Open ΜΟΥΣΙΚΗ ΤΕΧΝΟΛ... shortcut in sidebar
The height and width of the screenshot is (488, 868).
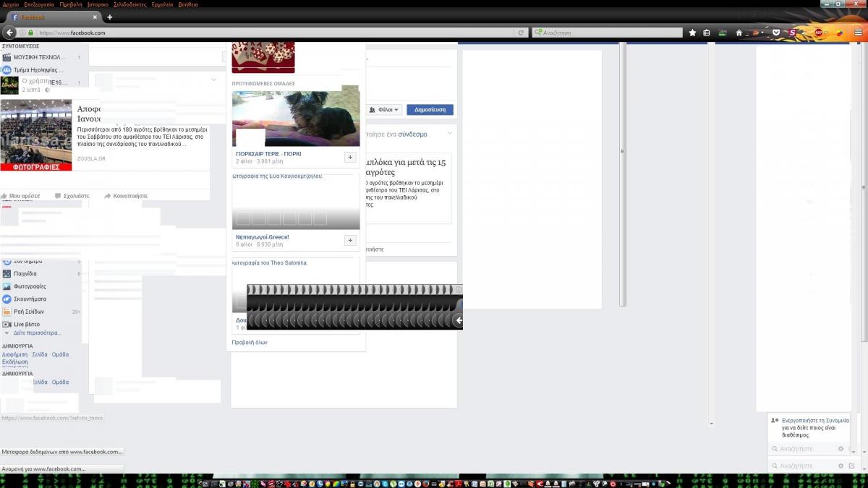click(x=34, y=57)
